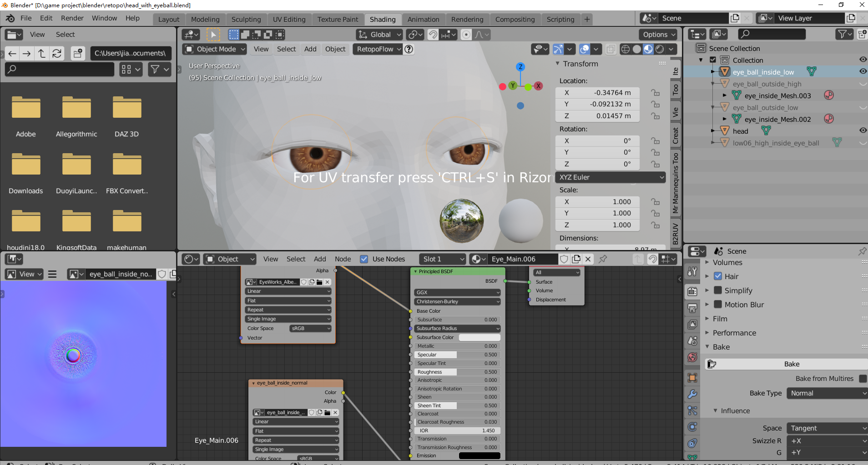Go to parent directory in file browser

(42, 54)
